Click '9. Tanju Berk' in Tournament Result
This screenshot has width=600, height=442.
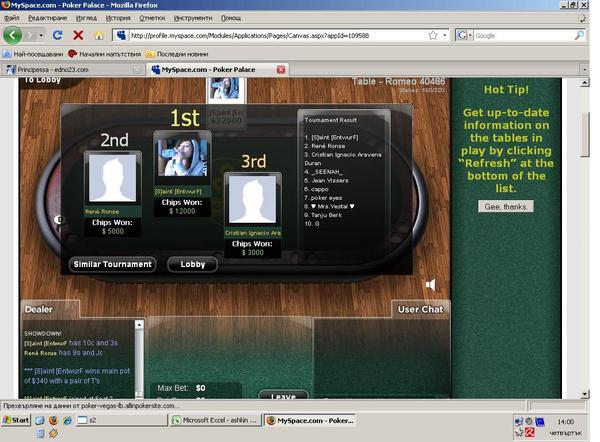point(323,215)
